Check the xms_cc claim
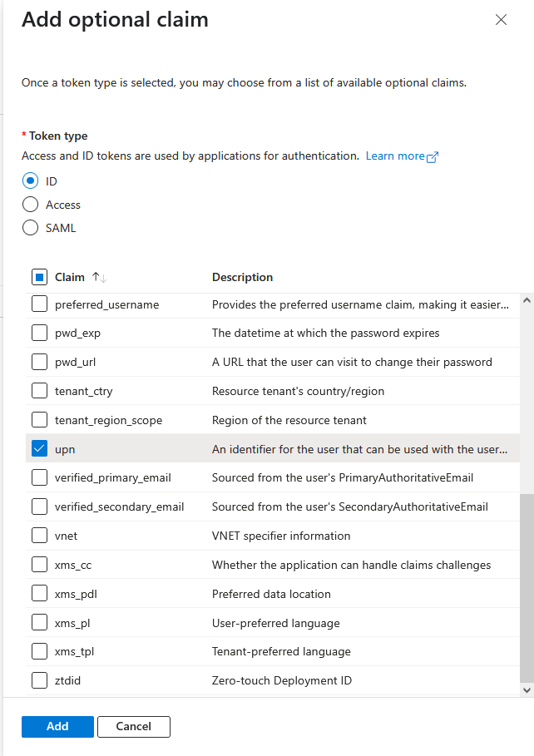 tap(39, 565)
